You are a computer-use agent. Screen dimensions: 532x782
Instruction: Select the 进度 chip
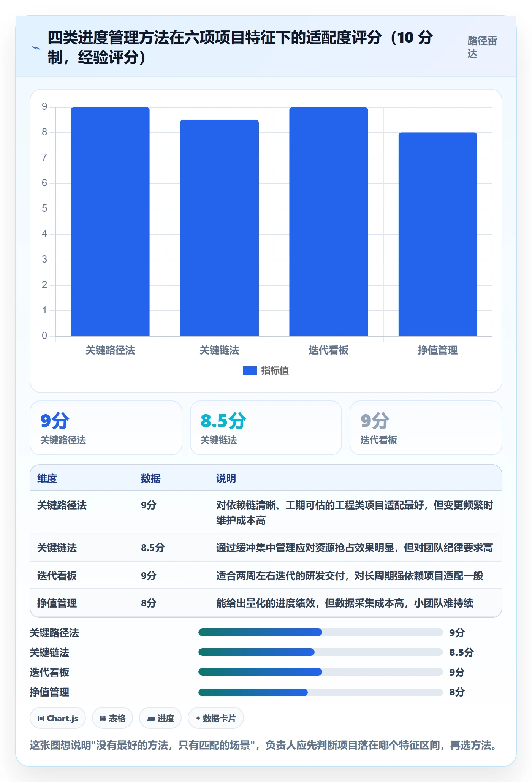pos(160,718)
